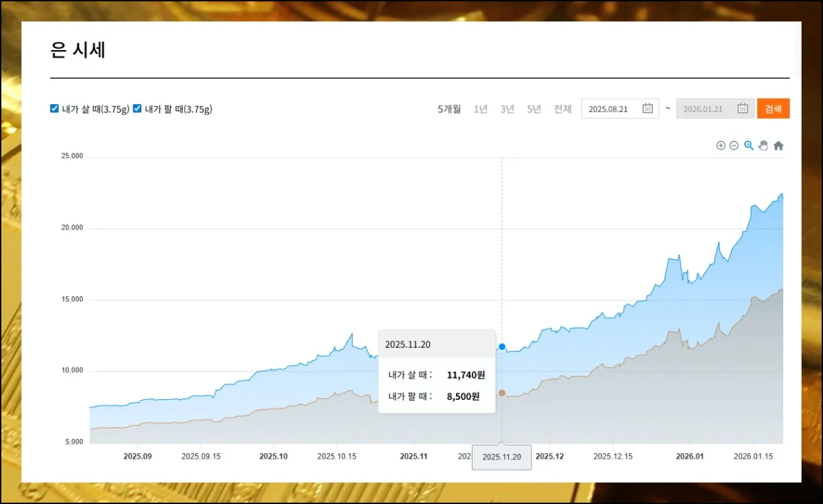Click the zoom out minus icon
This screenshot has height=504, width=823.
(734, 145)
